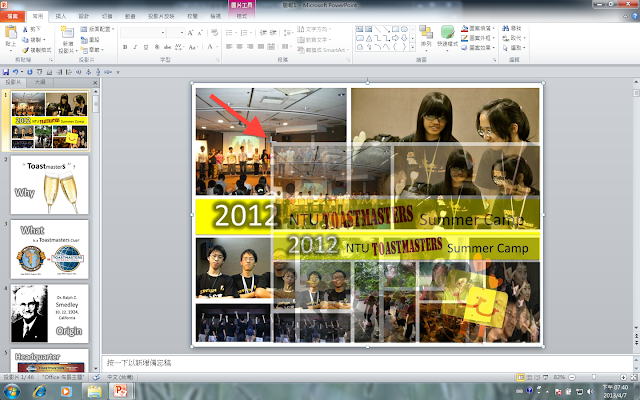Click the Align Text Left icon
Viewport: 640px width, 400px height.
click(229, 47)
